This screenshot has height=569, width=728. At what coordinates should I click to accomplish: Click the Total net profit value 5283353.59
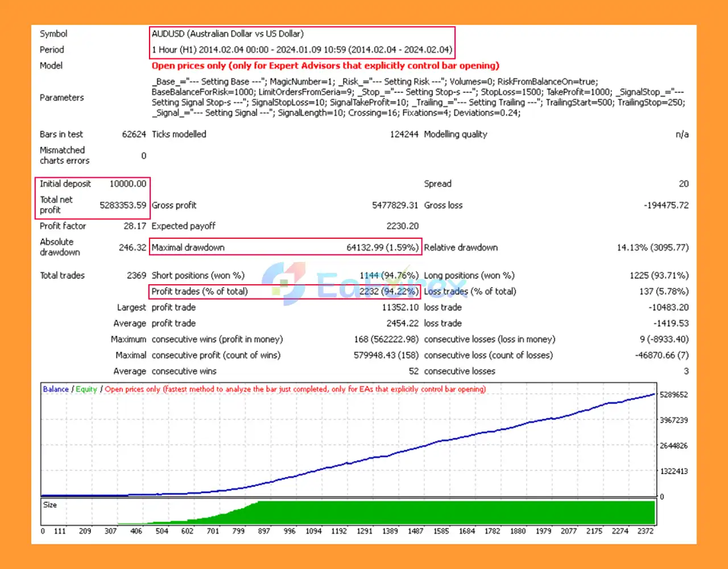[x=123, y=205]
